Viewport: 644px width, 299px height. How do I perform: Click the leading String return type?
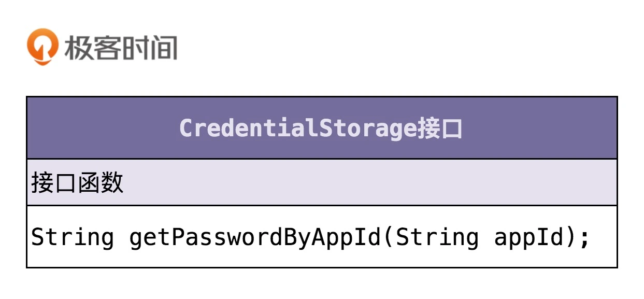pyautogui.click(x=73, y=238)
